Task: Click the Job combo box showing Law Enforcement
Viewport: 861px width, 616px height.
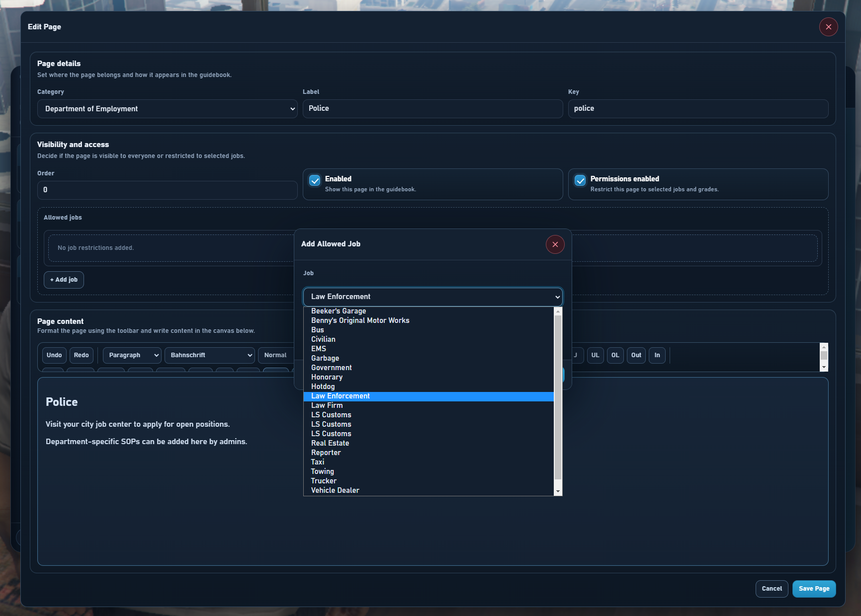Action: click(433, 297)
